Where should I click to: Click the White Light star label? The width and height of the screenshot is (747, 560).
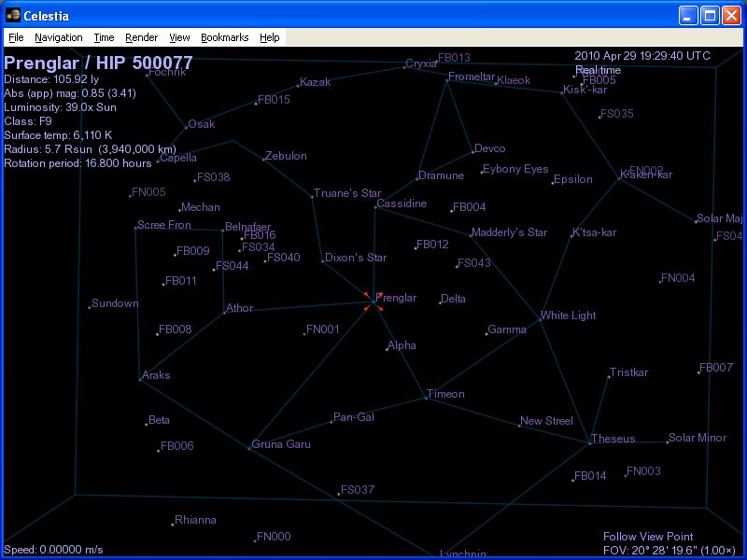click(x=569, y=315)
